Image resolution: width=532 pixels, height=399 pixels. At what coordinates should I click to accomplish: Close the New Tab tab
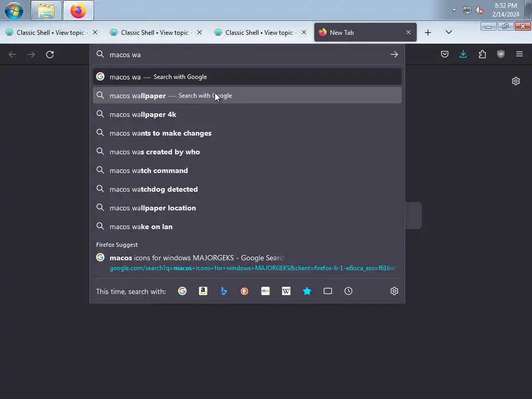[408, 32]
